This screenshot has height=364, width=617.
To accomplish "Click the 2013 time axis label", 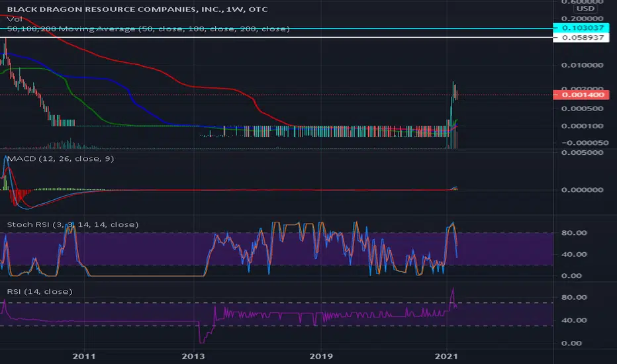I will tap(193, 356).
